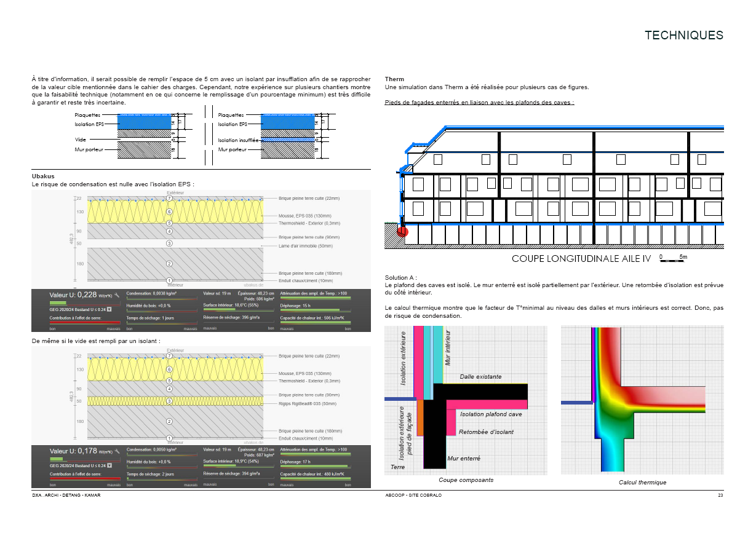Click the 'Mur enterré' label

[464, 459]
